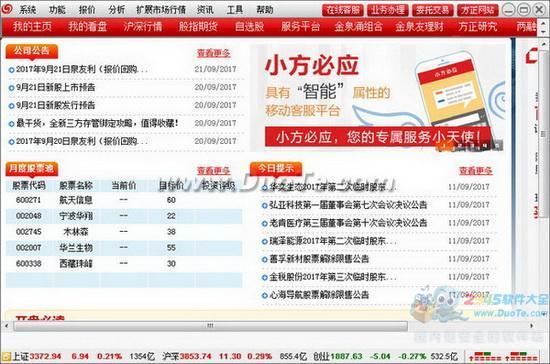Open the 系统 menu
The image size is (550, 364).
(x=27, y=9)
